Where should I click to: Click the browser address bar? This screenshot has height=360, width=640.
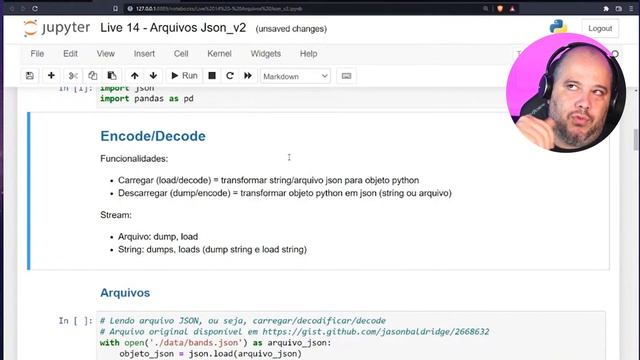tap(302, 9)
